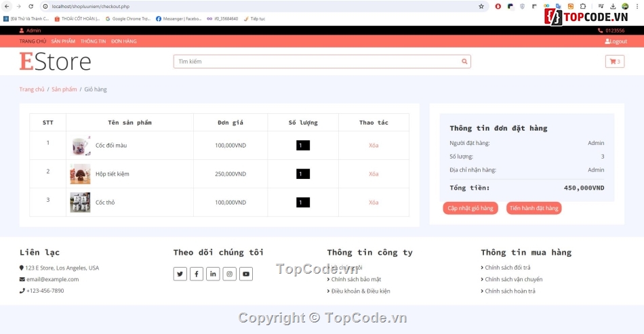Edit the quantity field for Cốc thỏ

point(303,203)
